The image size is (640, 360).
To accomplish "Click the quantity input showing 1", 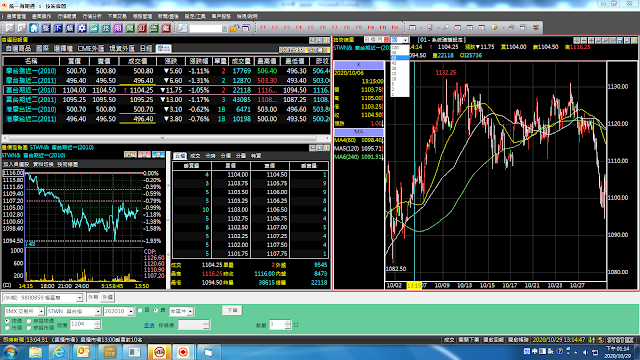I will [x=277, y=324].
